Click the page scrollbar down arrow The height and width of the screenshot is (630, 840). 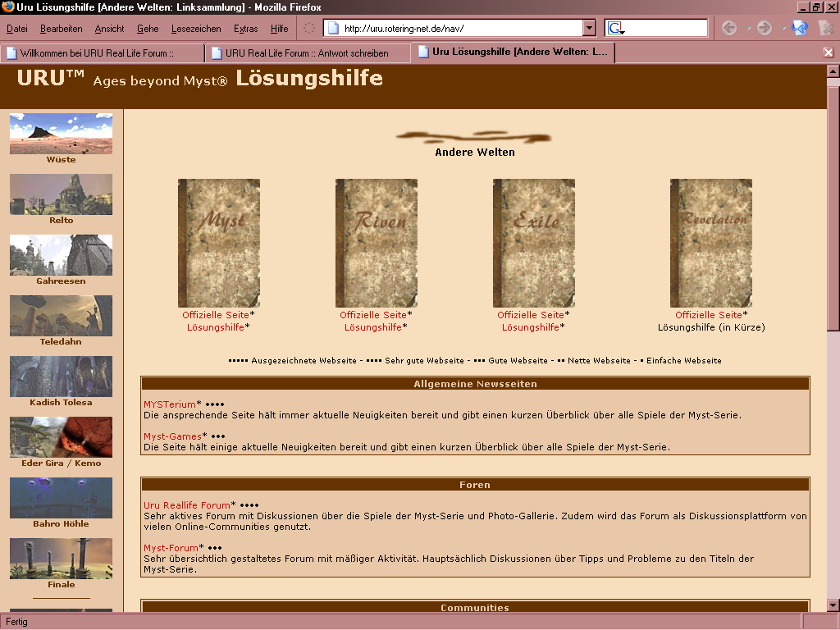coord(833,605)
